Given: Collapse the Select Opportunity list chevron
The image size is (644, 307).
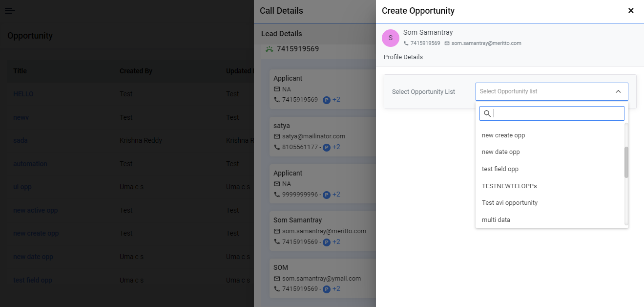Looking at the screenshot, I should [618, 91].
